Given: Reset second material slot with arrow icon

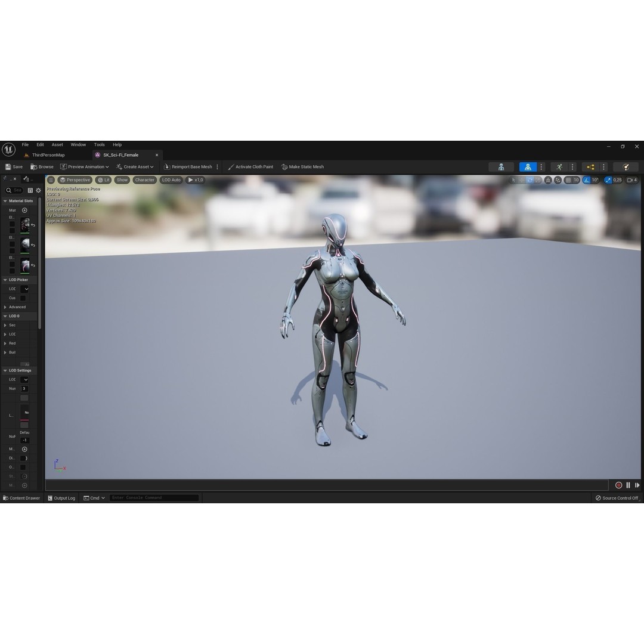Looking at the screenshot, I should coord(33,245).
